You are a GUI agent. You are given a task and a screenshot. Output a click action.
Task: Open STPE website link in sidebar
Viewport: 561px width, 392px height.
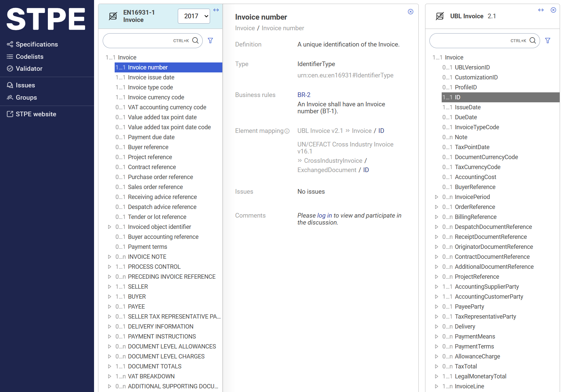[36, 114]
